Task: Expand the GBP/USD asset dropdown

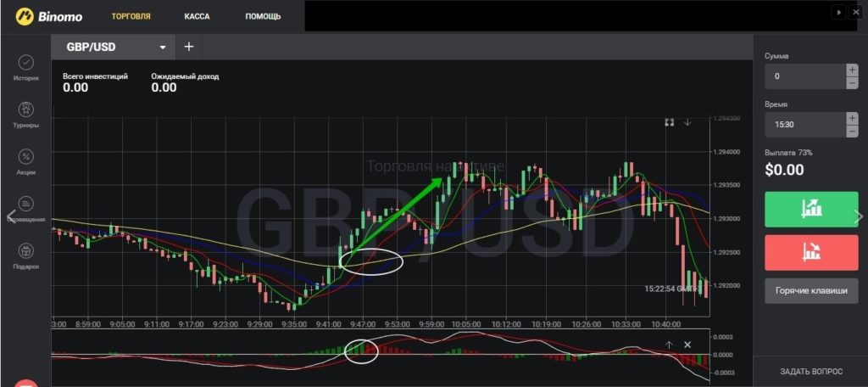Action: tap(163, 48)
